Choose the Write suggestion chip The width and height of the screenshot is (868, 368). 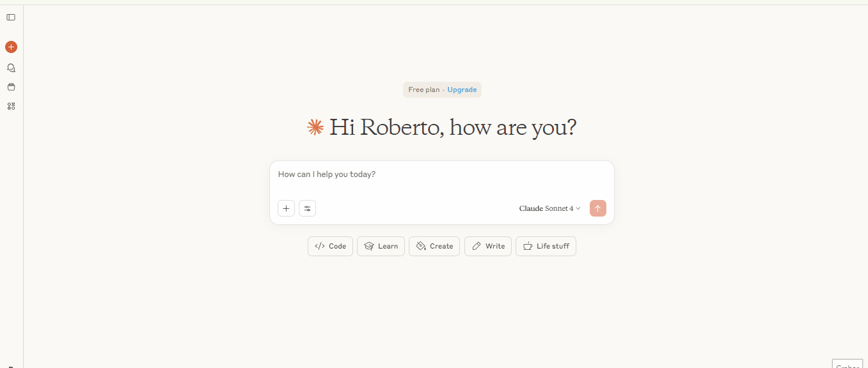pyautogui.click(x=487, y=247)
